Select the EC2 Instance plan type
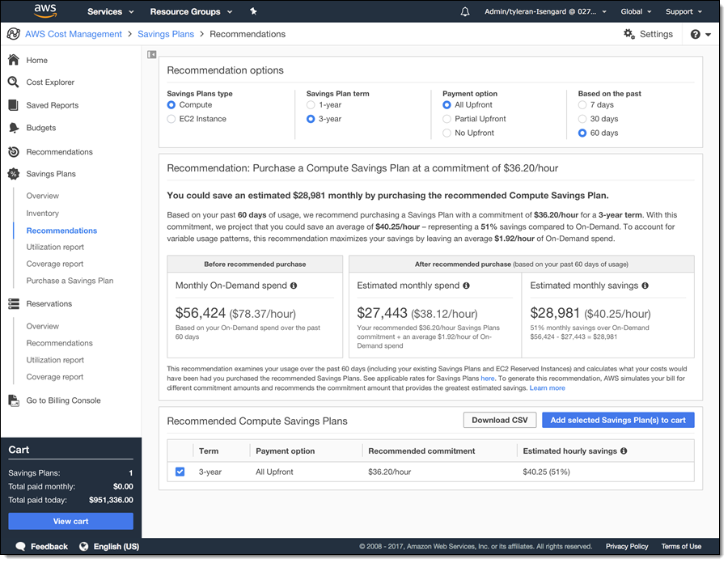728x563 pixels. click(171, 119)
